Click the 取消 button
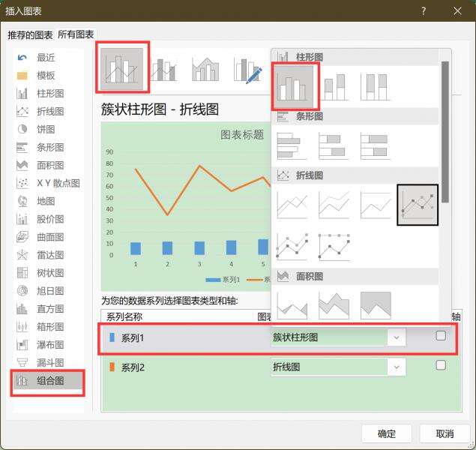Image resolution: width=476 pixels, height=450 pixels. pos(445,433)
